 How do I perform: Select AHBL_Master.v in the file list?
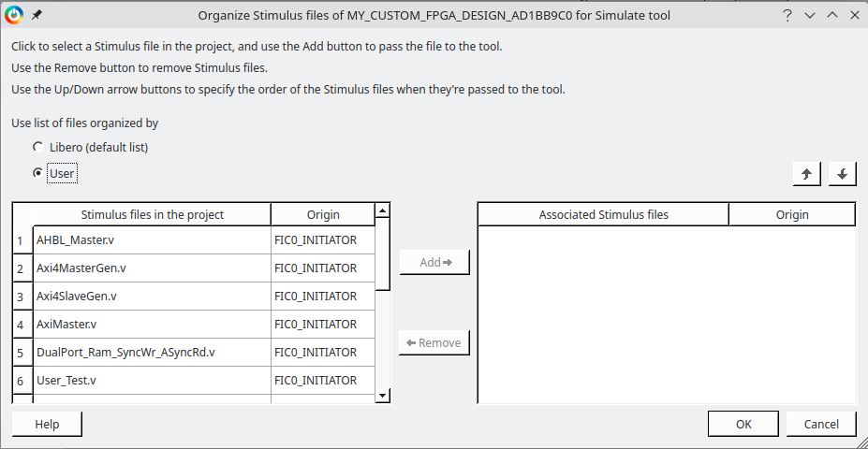(x=152, y=240)
